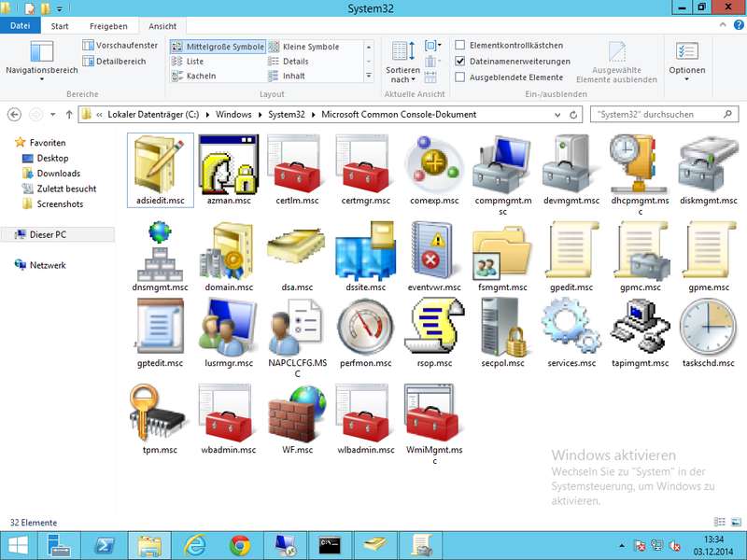Select dnsmgmt.msc DNS icon
Screen dimensions: 747x560
point(160,251)
